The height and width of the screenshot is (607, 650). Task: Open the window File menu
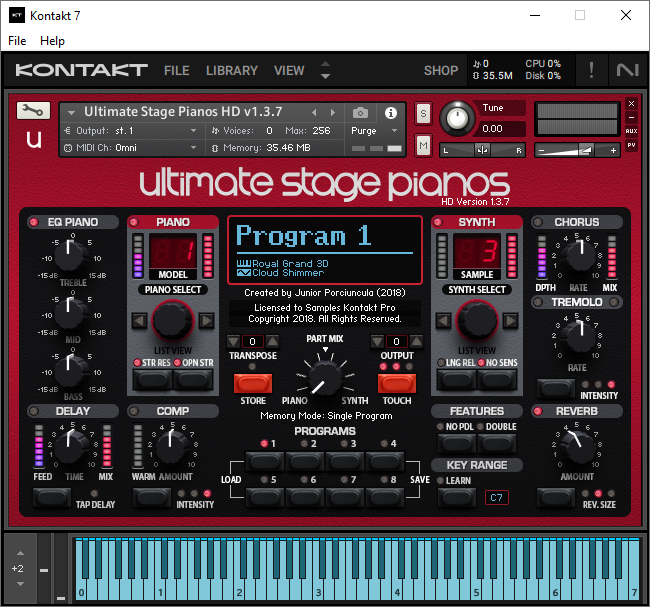coord(17,41)
